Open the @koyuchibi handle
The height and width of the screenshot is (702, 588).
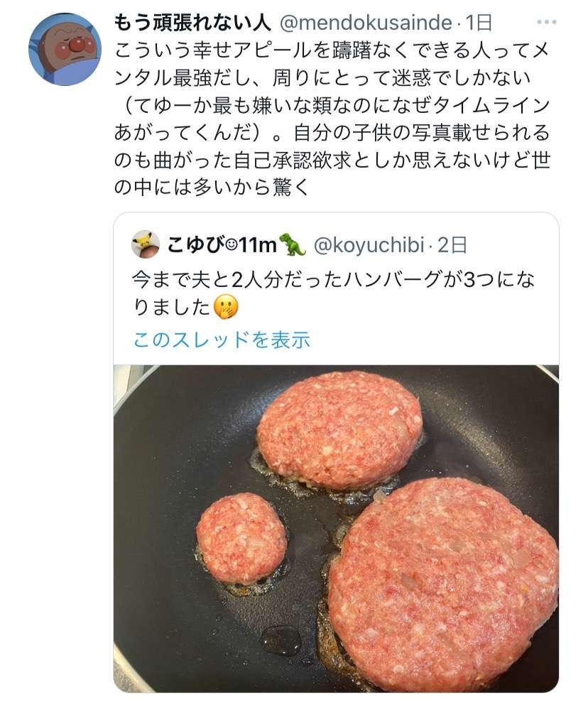(x=368, y=246)
